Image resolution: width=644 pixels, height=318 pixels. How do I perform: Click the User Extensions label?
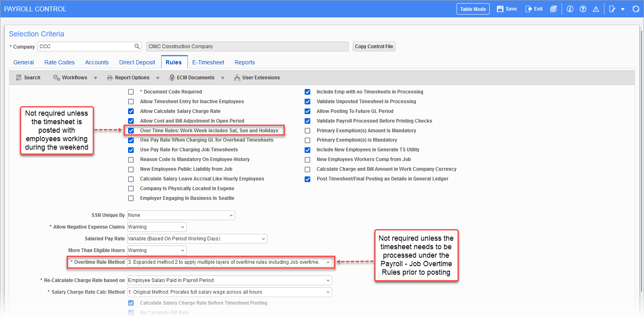(x=261, y=78)
